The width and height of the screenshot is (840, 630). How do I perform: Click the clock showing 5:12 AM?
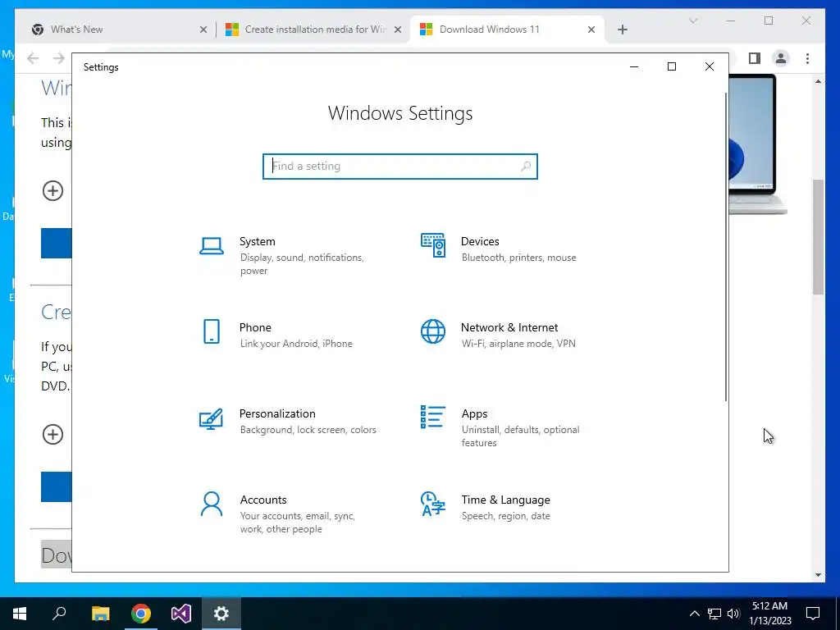(x=769, y=606)
